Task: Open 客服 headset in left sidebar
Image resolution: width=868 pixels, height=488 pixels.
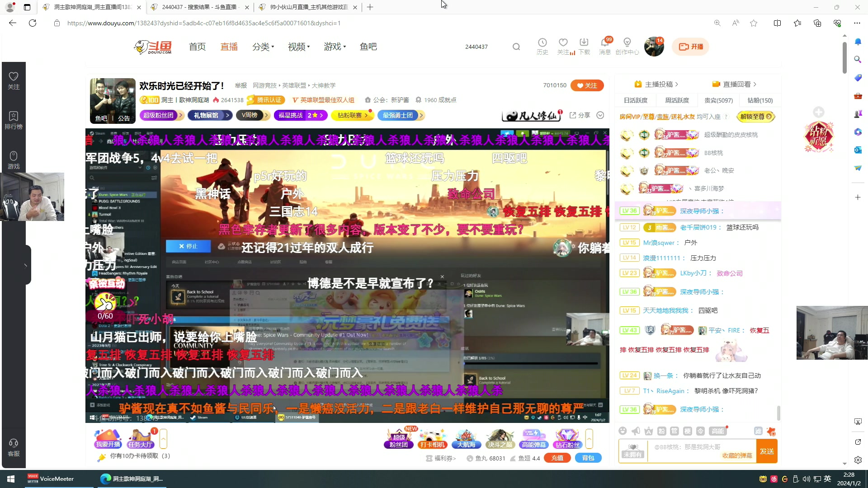Action: click(14, 448)
